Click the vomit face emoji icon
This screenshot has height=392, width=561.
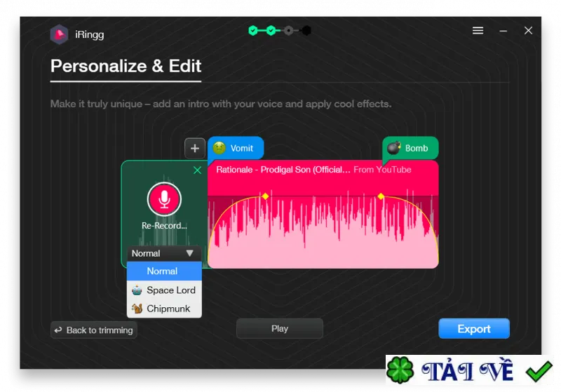(219, 148)
